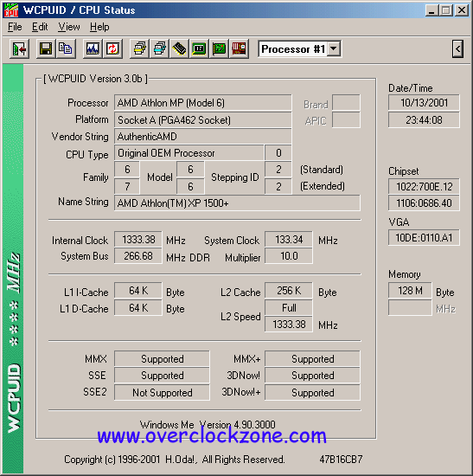The height and width of the screenshot is (476, 473).
Task: Click the System Bus value 266.68
Action: coord(138,256)
